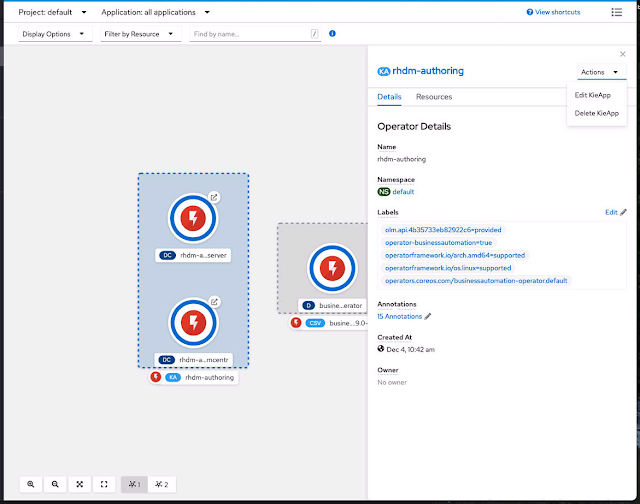
Task: Click the operatorframework.io/os.linux=supported label
Action: pyautogui.click(x=448, y=268)
